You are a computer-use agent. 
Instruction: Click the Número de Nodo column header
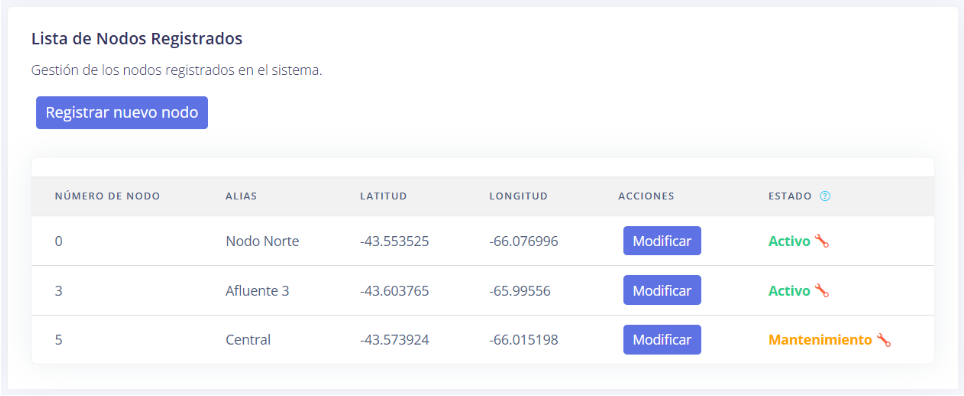[108, 196]
